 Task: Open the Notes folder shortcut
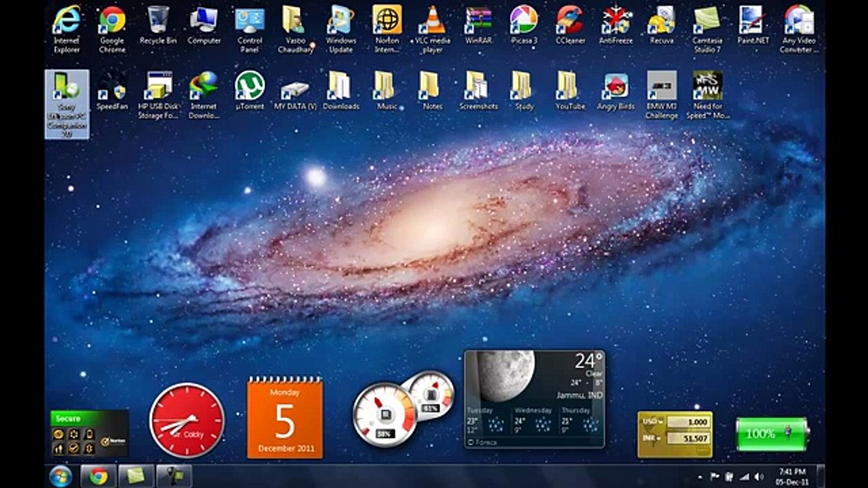pos(433,91)
